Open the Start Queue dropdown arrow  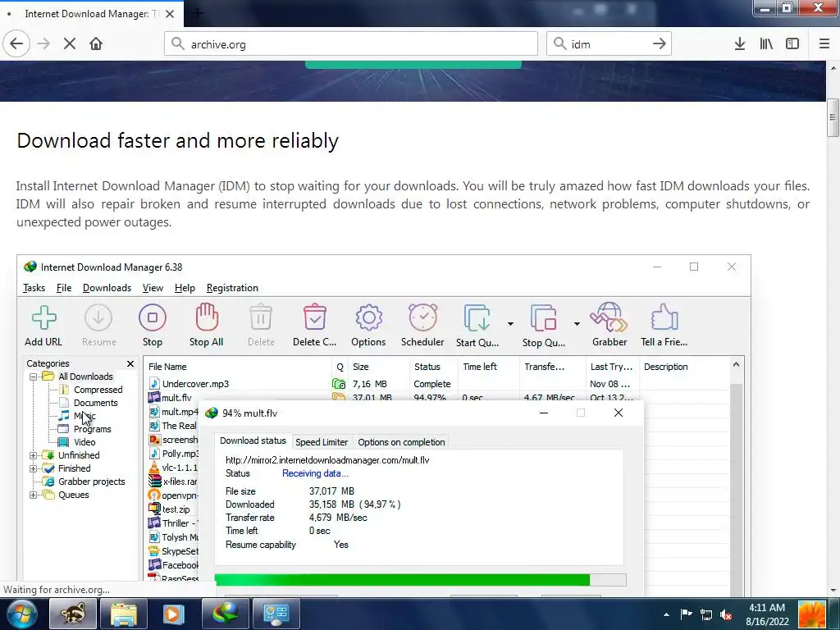pos(510,323)
